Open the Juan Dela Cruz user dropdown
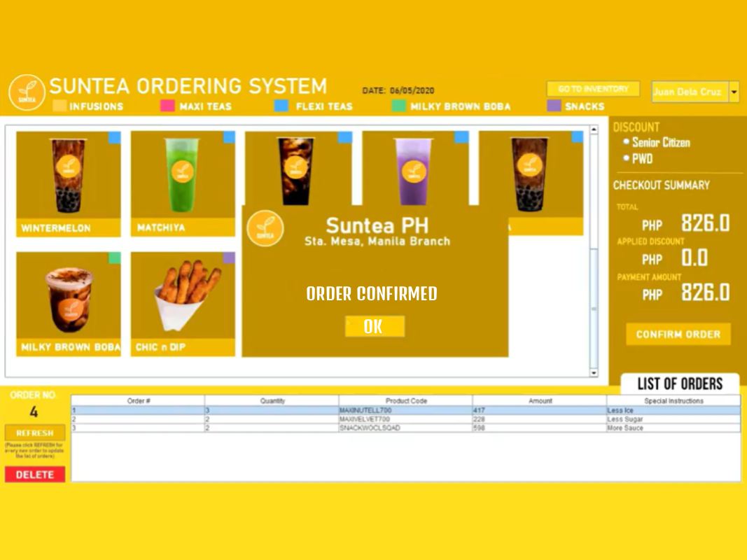The width and height of the screenshot is (747, 560). [734, 92]
